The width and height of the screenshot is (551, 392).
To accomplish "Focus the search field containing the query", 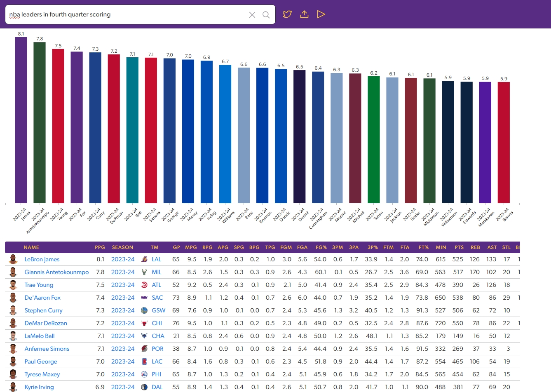I will (x=140, y=14).
